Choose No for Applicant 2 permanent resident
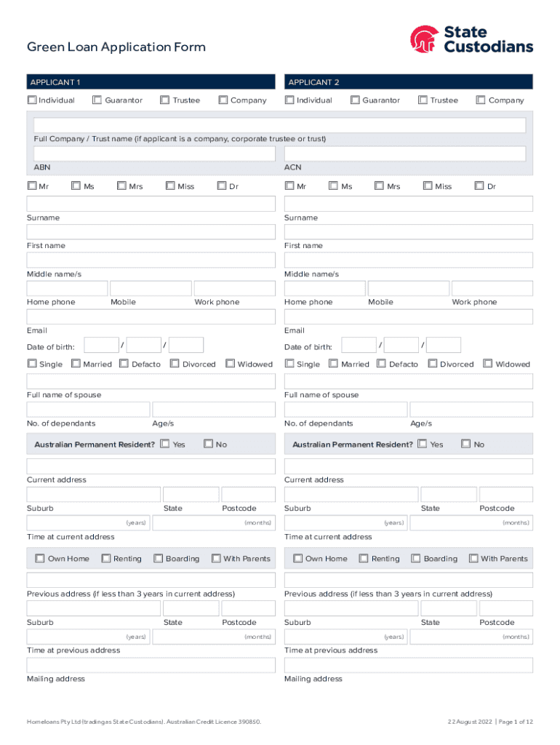Viewport: 560px width, 745px height. coord(466,444)
